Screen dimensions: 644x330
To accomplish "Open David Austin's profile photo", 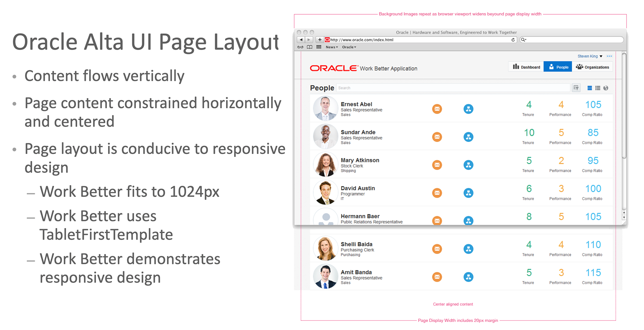I will 325,192.
